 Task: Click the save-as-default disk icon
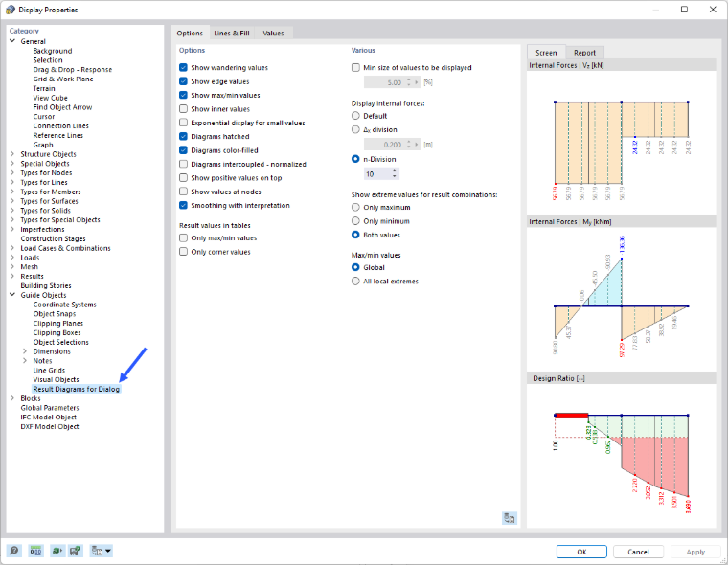(75, 551)
